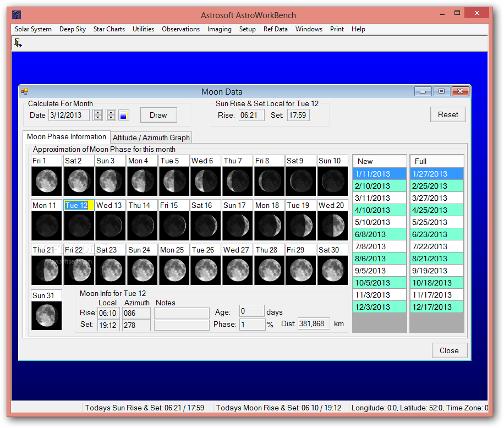Open the Star Charts menu

(x=109, y=29)
